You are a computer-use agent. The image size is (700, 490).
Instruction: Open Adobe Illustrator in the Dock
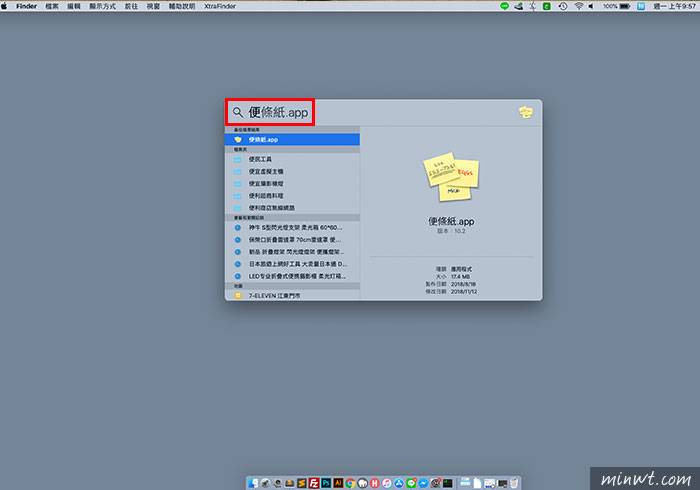coord(337,483)
